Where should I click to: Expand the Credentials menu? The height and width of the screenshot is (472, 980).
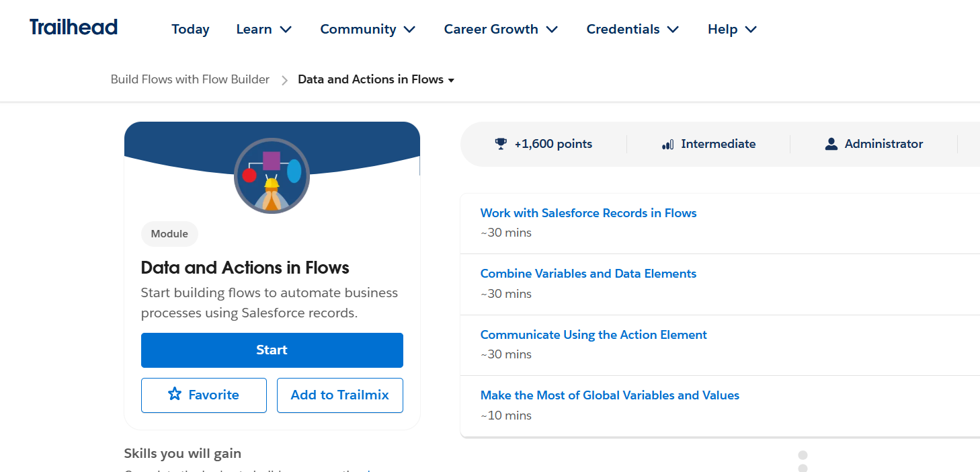pyautogui.click(x=633, y=29)
